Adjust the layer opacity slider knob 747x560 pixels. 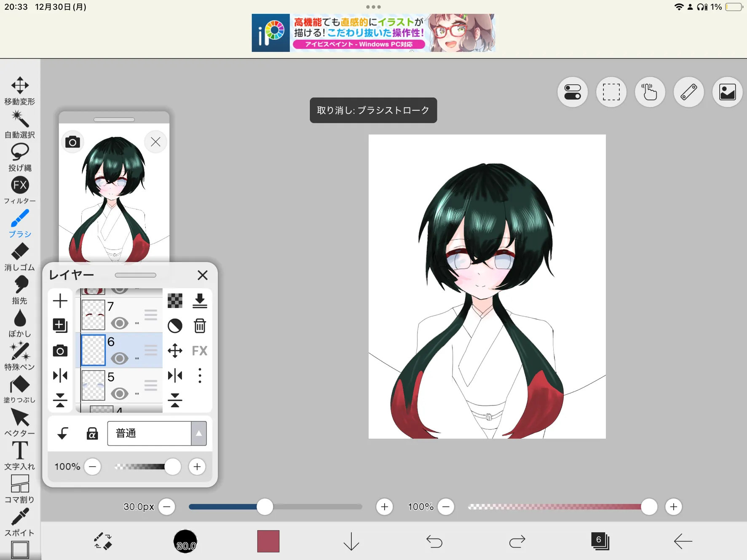172,466
